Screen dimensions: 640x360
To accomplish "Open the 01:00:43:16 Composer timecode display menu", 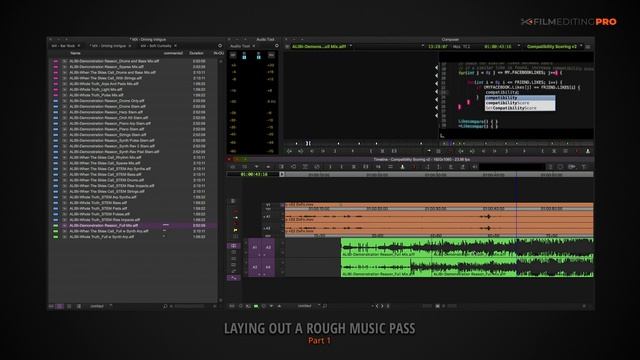I will [498, 47].
